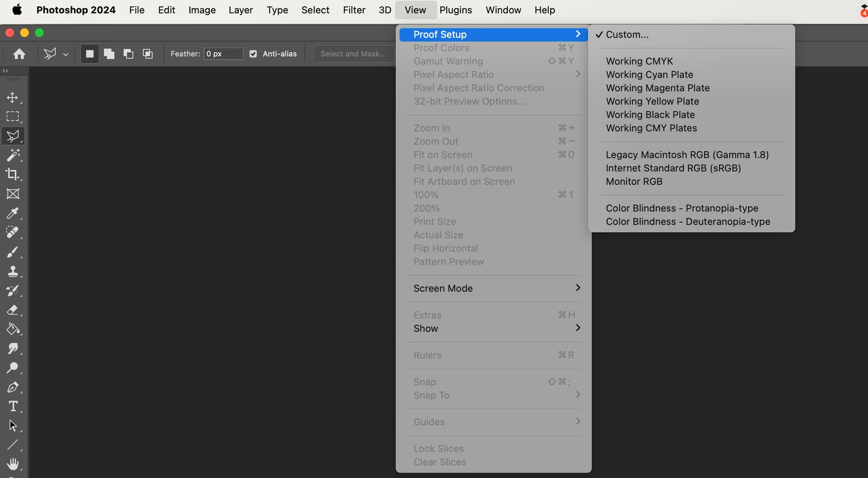Viewport: 868px width, 478px height.
Task: Click the Select and Mask button
Action: pyautogui.click(x=353, y=54)
